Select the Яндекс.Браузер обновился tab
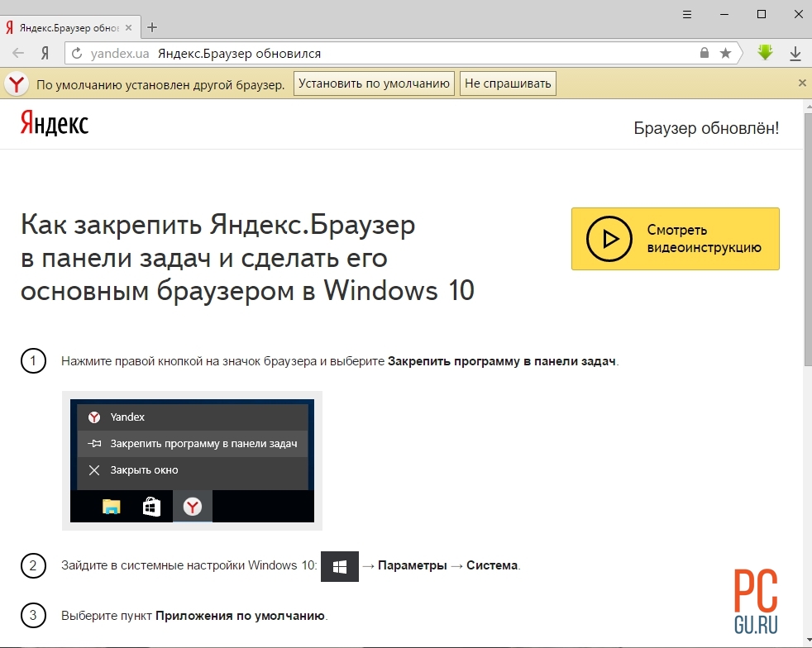Screen dimensions: 812x648 pyautogui.click(x=69, y=27)
